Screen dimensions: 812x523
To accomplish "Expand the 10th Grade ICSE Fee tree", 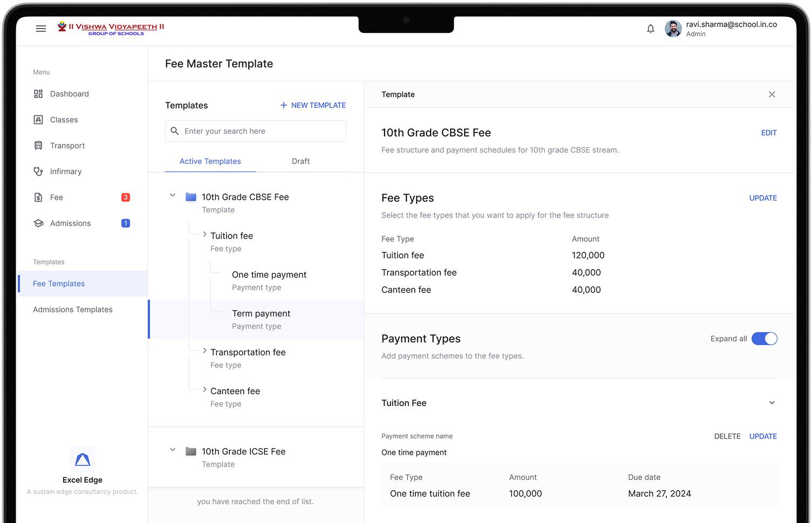I will pyautogui.click(x=173, y=450).
